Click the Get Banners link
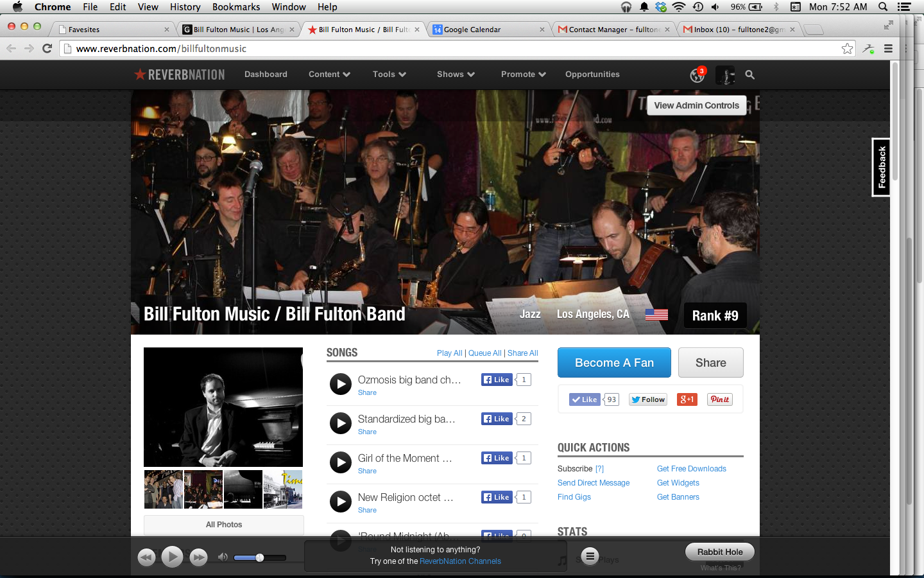The height and width of the screenshot is (578, 924). (x=678, y=497)
